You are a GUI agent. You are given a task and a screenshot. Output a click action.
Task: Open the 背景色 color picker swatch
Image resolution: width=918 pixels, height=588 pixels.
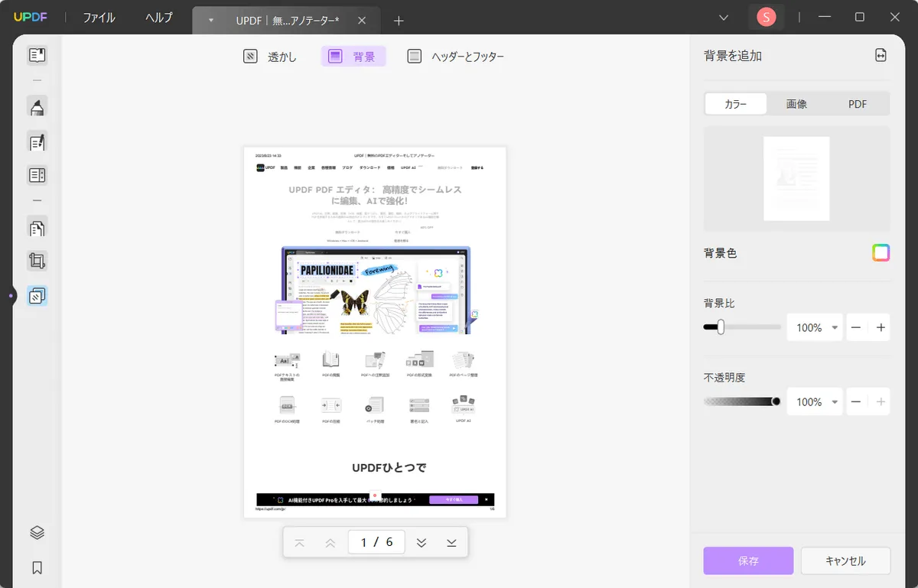[x=881, y=253]
